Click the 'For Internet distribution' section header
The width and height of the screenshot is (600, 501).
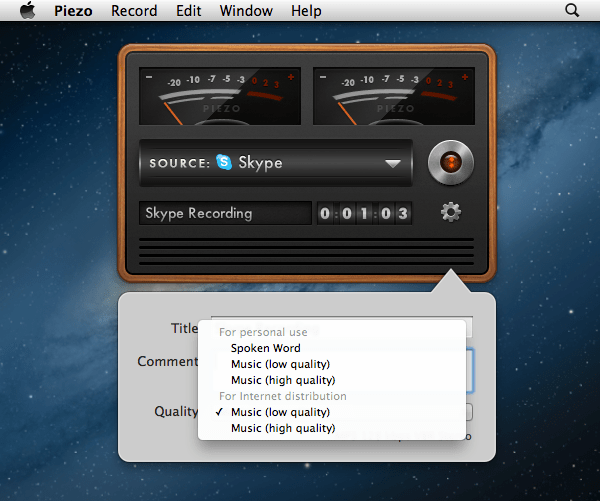[283, 396]
